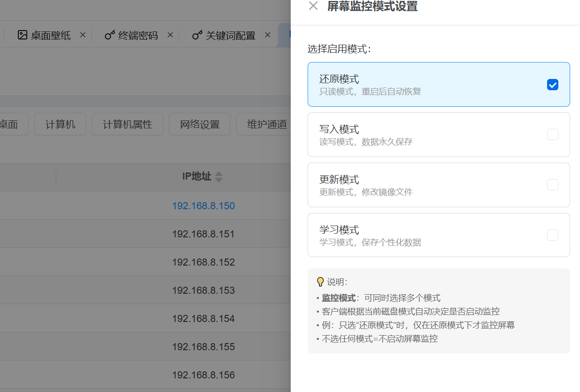Click the 192.168.8.156 table cell
Viewport: 580px width, 392px height.
click(x=203, y=375)
